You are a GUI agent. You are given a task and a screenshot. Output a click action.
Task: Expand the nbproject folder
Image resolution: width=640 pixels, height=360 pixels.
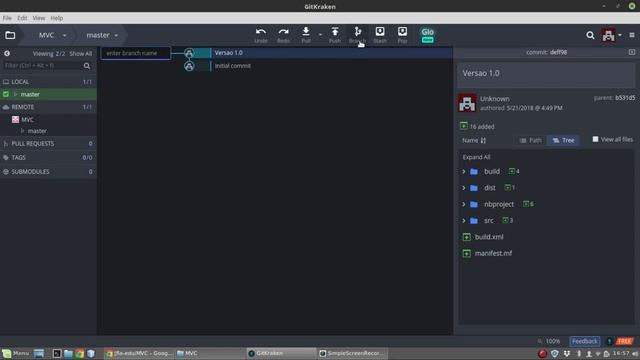point(464,204)
